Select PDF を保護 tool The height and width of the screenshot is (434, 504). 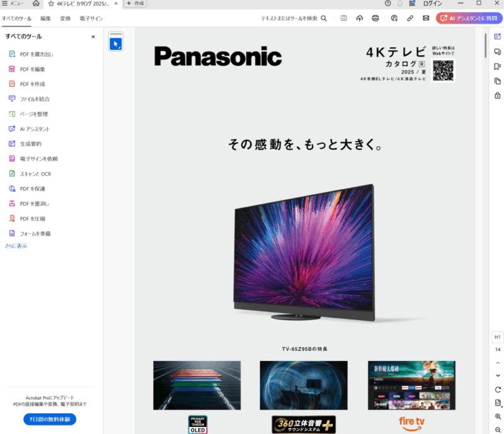click(27, 189)
